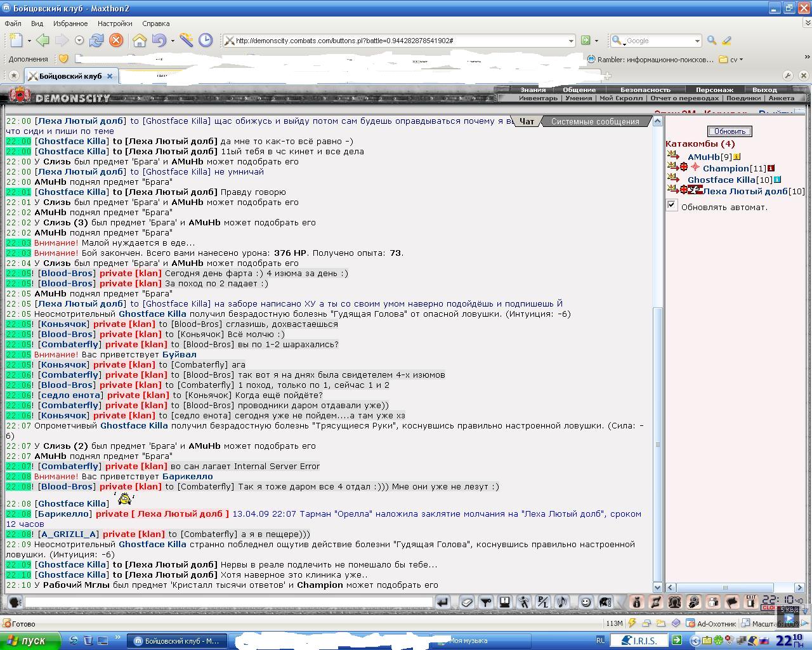Click the transfer arrows game icon
The height and width of the screenshot is (650, 812).
(655, 602)
